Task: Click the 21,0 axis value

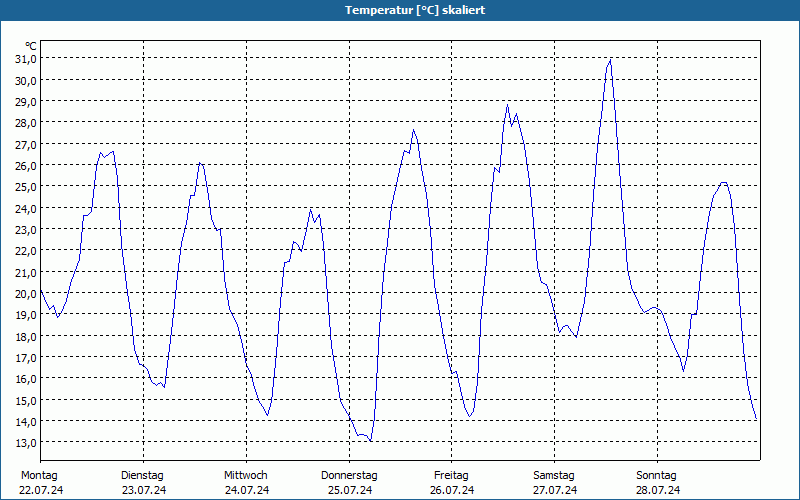Action: pos(26,272)
